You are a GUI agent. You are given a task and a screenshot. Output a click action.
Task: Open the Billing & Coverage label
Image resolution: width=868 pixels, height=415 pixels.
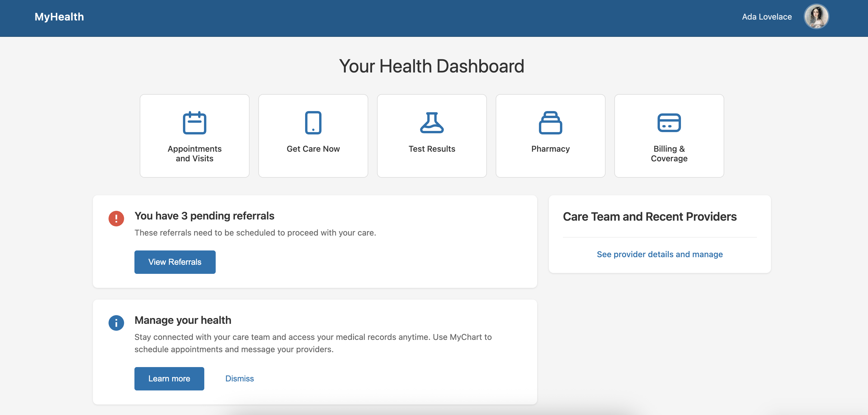pyautogui.click(x=669, y=154)
